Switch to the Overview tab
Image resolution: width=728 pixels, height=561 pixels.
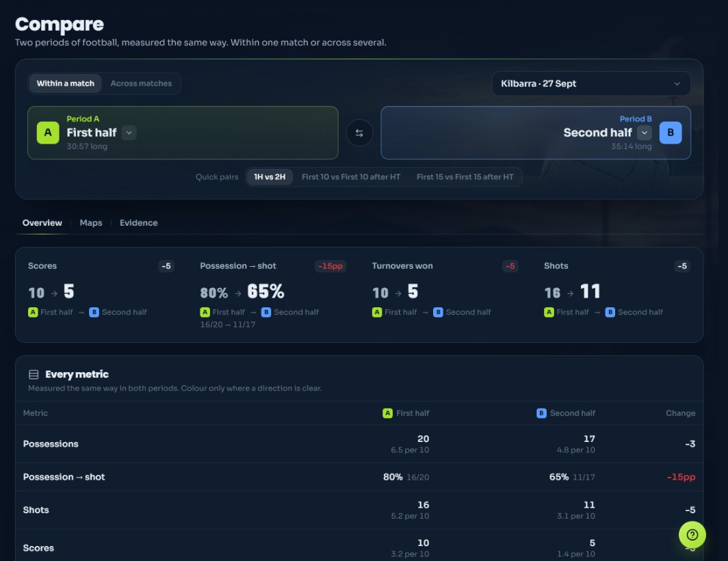pos(42,223)
